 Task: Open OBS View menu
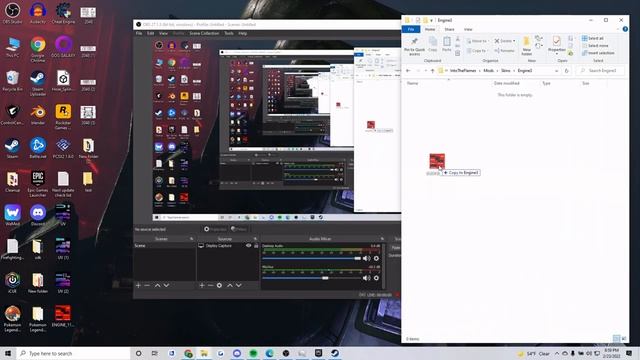tap(163, 33)
